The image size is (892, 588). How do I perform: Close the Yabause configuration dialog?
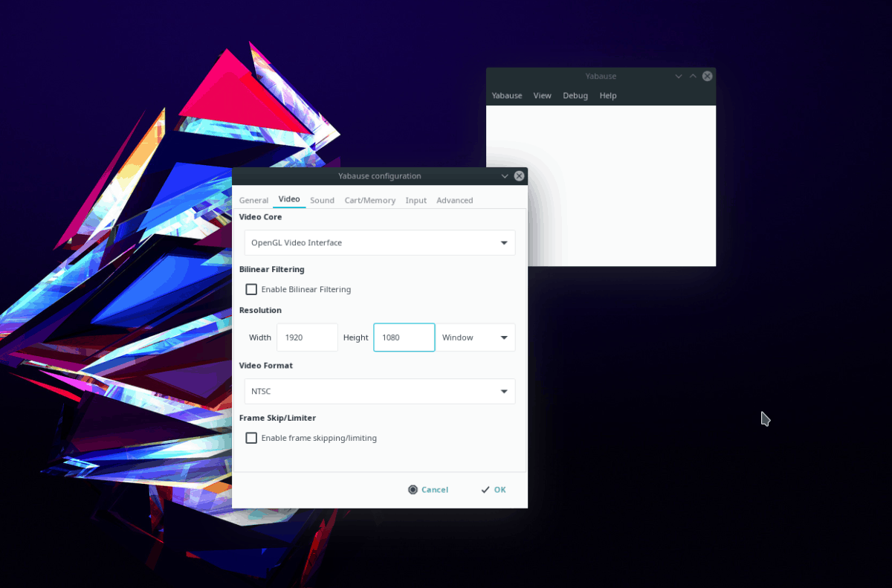520,176
